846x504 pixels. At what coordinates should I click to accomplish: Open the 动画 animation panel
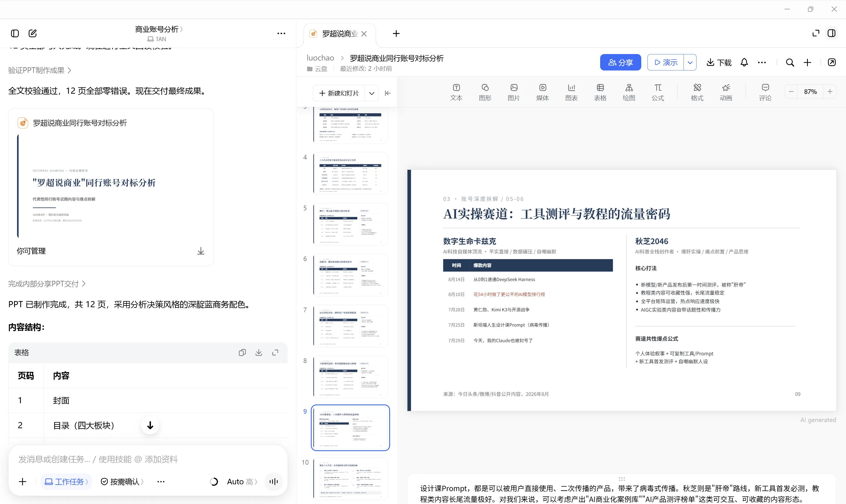(x=726, y=93)
